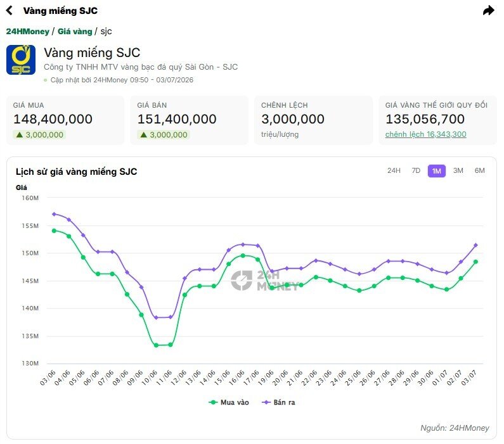Open the 24HMoney breadcrumb link
Viewport: 504px width, 444px height.
tap(28, 32)
